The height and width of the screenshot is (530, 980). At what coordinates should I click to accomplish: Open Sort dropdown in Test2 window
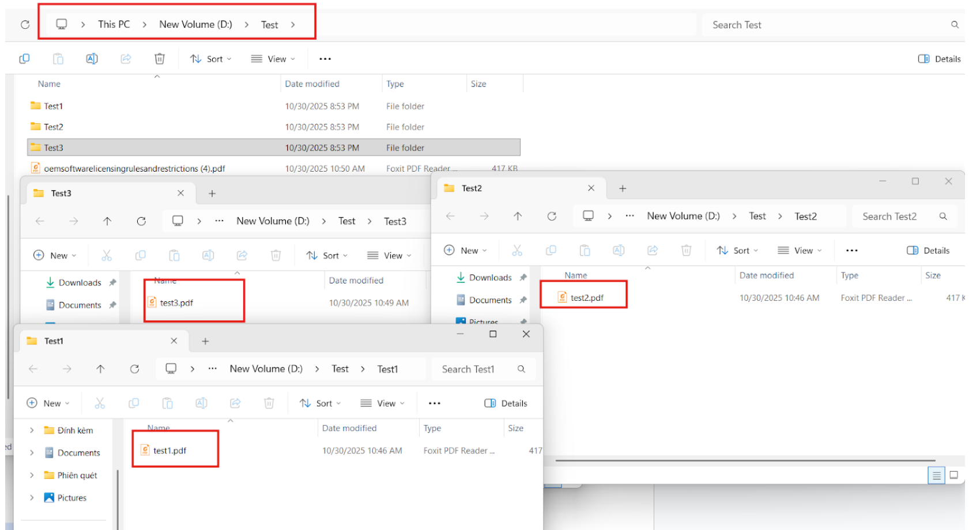(x=737, y=250)
